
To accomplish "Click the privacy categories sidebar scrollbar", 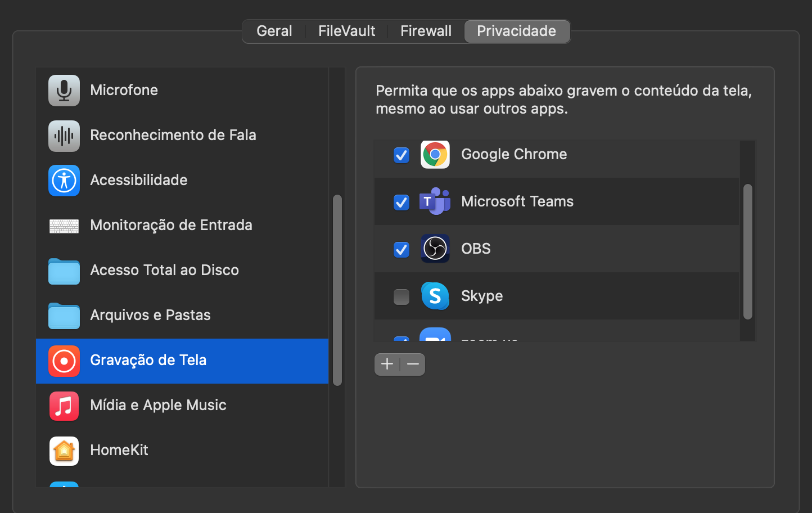I will pos(337,290).
